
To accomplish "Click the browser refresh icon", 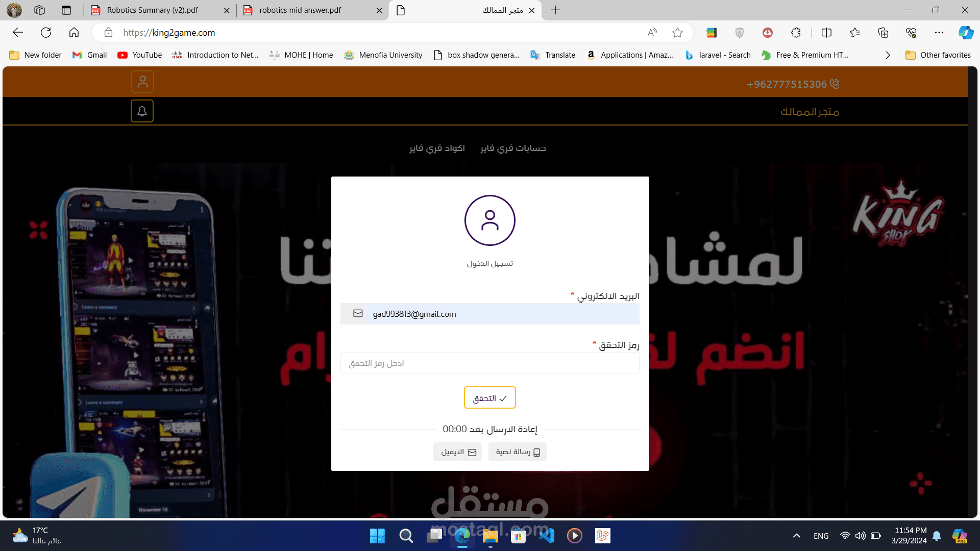I will pos(46,33).
